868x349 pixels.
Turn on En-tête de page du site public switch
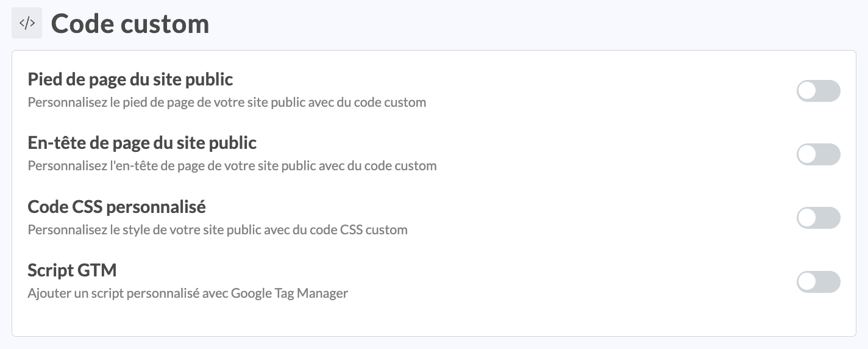click(x=818, y=154)
